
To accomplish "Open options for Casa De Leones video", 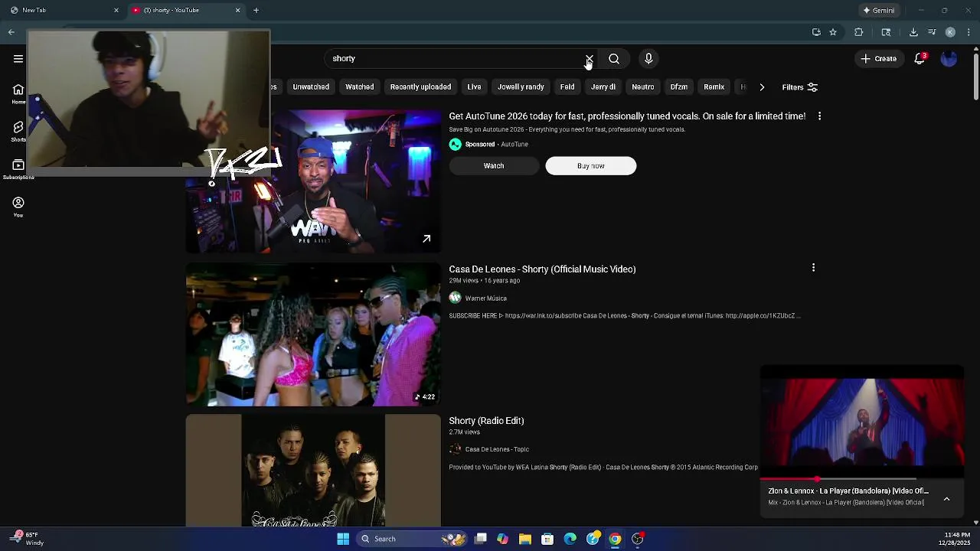I will pyautogui.click(x=813, y=268).
